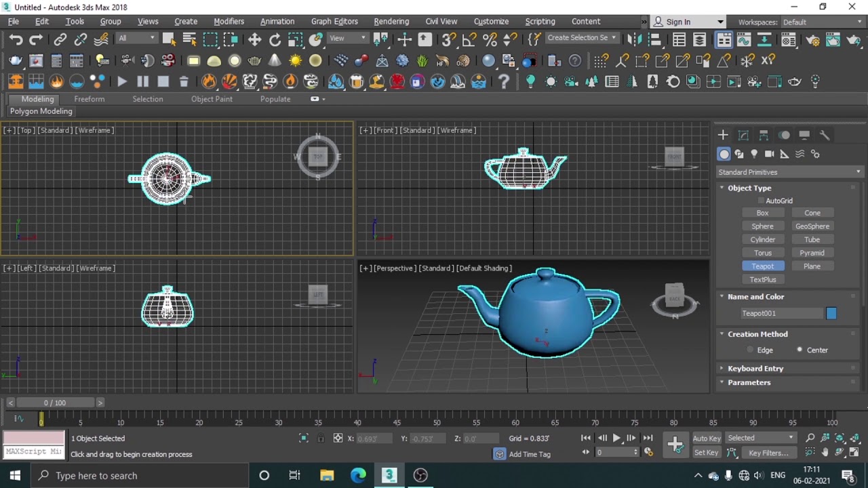The image size is (868, 488).
Task: Toggle absolute/offset transform type-in mode
Action: [x=338, y=439]
